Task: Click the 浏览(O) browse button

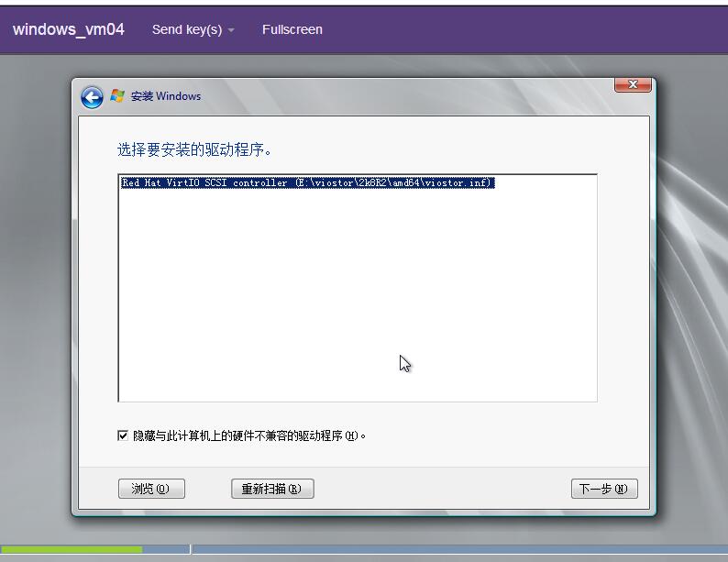Action: click(151, 489)
